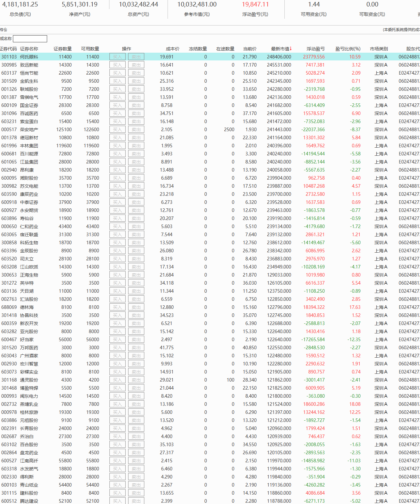420x504 pixels.
Task: Select stock code 603396 row
Action: coord(9,251)
